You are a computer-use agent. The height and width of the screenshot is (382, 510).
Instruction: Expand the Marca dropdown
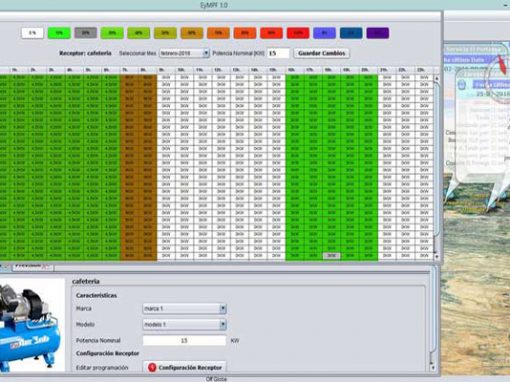coord(184,309)
